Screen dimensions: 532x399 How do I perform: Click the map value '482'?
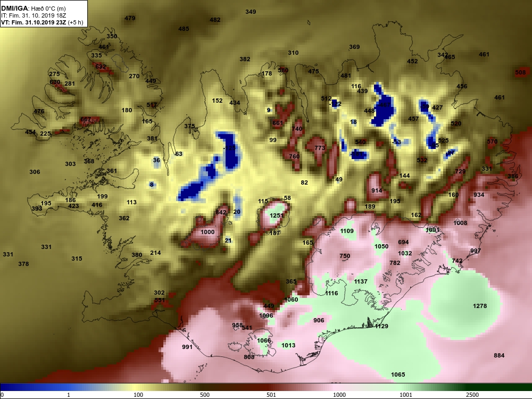215,20
